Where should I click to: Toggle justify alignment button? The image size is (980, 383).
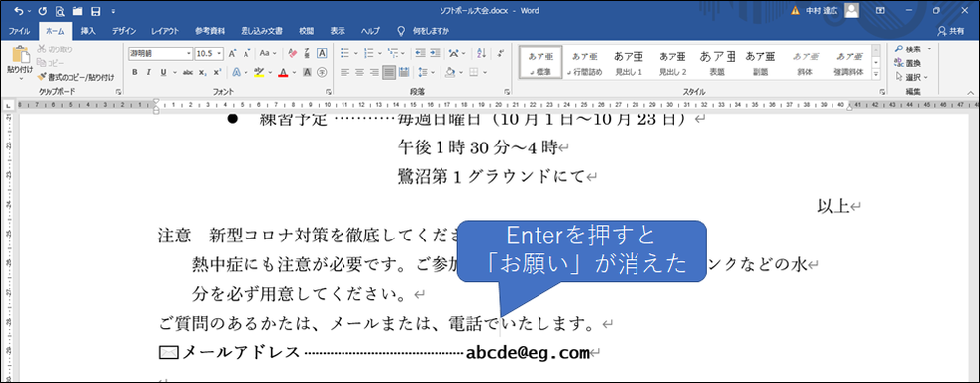(389, 72)
